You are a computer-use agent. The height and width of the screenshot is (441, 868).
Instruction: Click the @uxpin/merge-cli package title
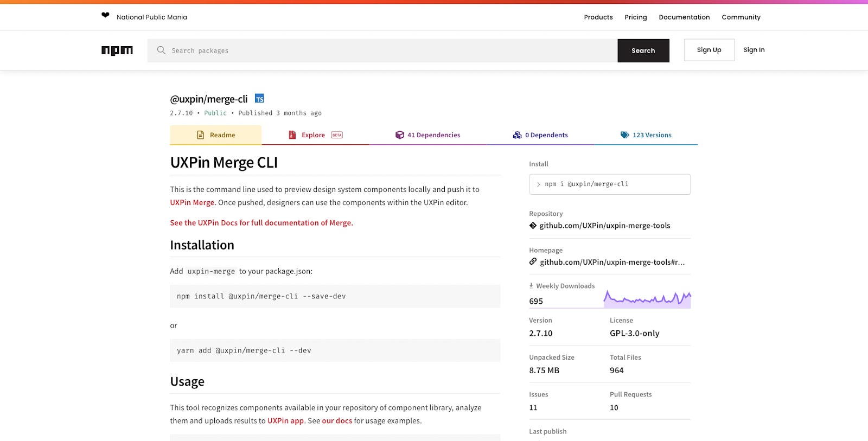tap(209, 99)
